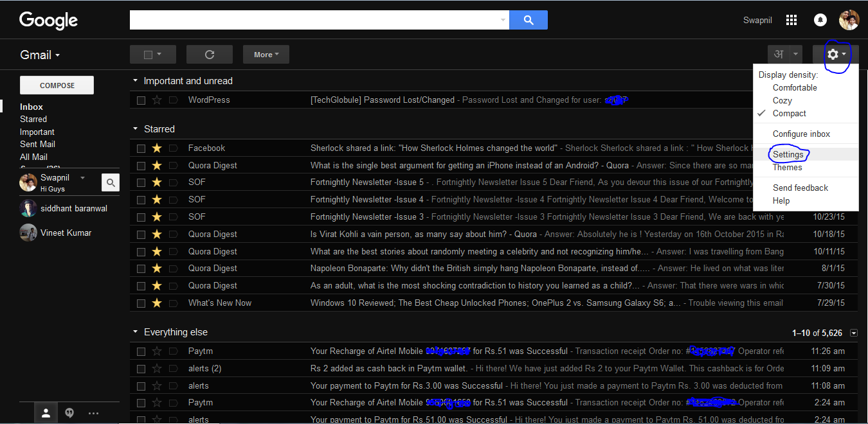Viewport: 868px width, 424px height.
Task: Unstar the Facebook Sherlock email
Action: (157, 148)
